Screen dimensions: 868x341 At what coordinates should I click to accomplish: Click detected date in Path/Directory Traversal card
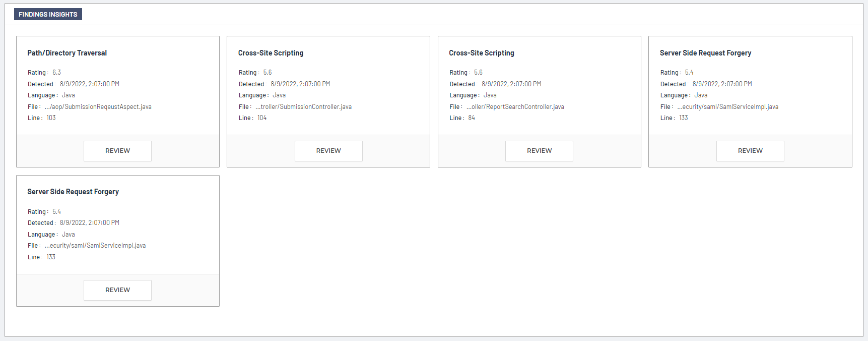point(89,84)
